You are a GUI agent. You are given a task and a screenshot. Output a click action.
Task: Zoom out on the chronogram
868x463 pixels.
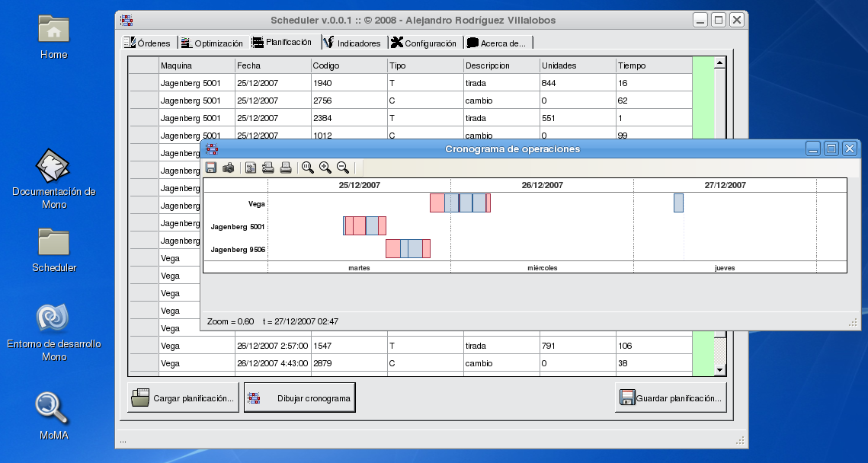[x=343, y=168]
